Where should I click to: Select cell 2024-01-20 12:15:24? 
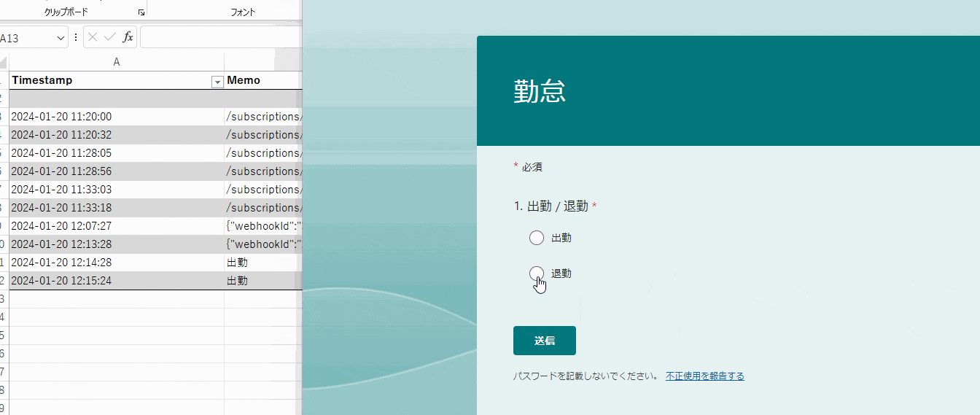[x=117, y=281]
